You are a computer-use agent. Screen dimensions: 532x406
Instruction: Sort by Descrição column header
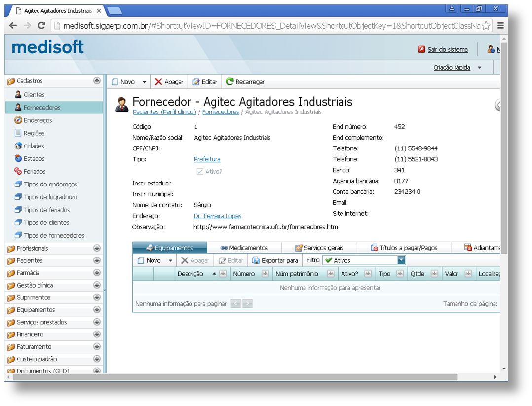(x=190, y=274)
